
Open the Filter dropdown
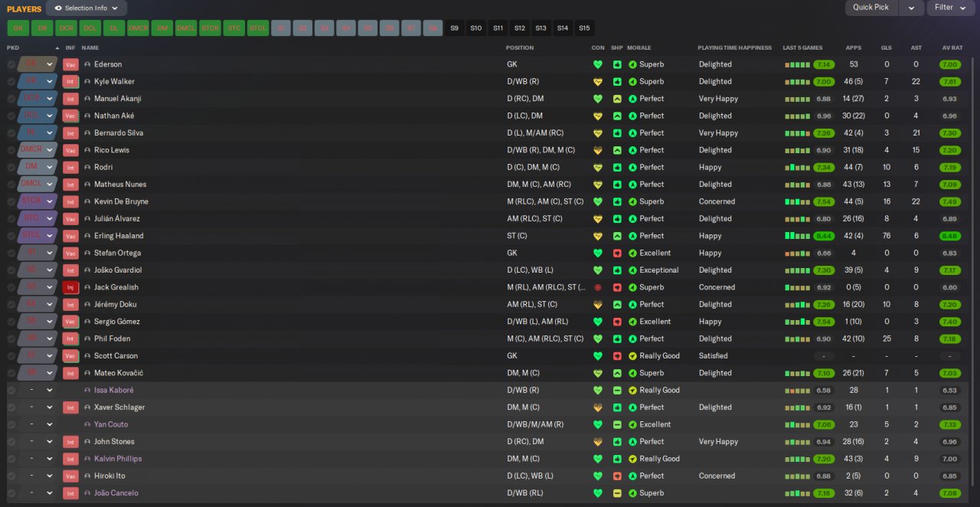pos(949,8)
